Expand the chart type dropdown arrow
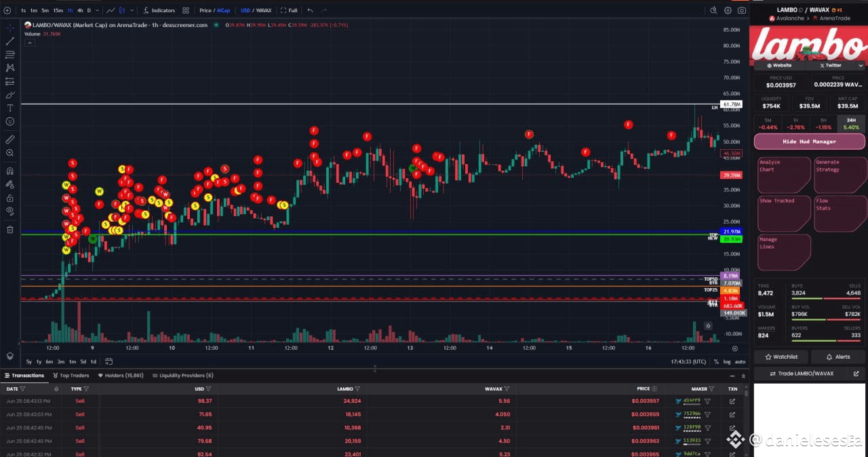The image size is (868, 457). [132, 10]
